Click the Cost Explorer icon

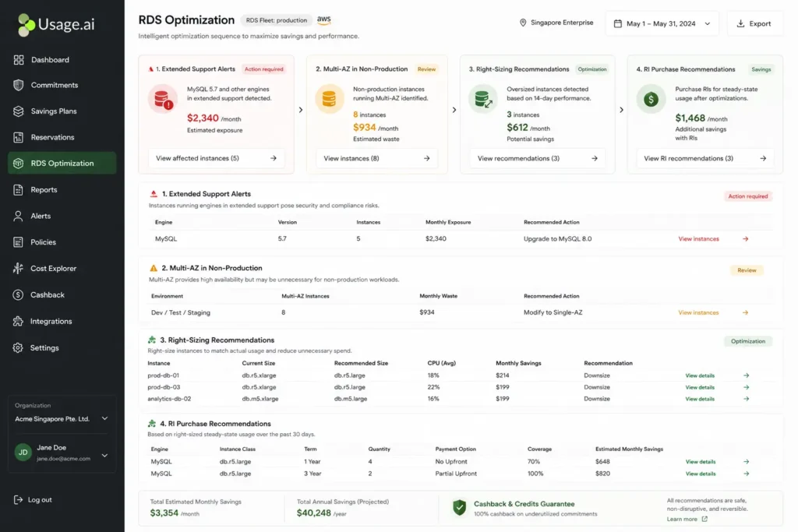click(19, 269)
